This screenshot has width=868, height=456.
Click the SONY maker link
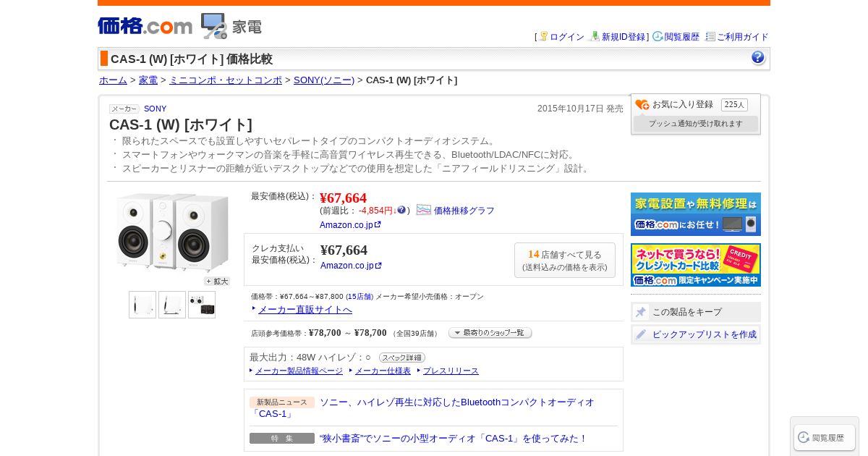click(155, 109)
